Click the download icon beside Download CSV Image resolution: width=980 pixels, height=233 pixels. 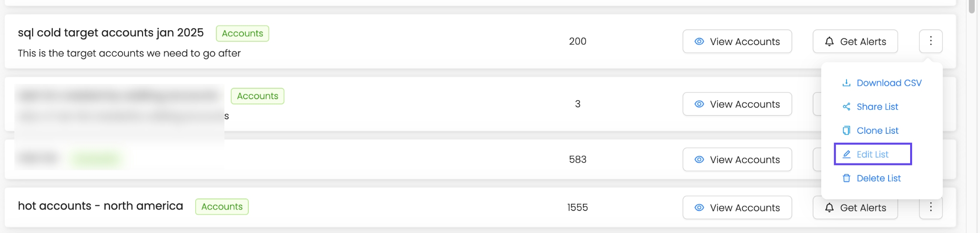846,83
